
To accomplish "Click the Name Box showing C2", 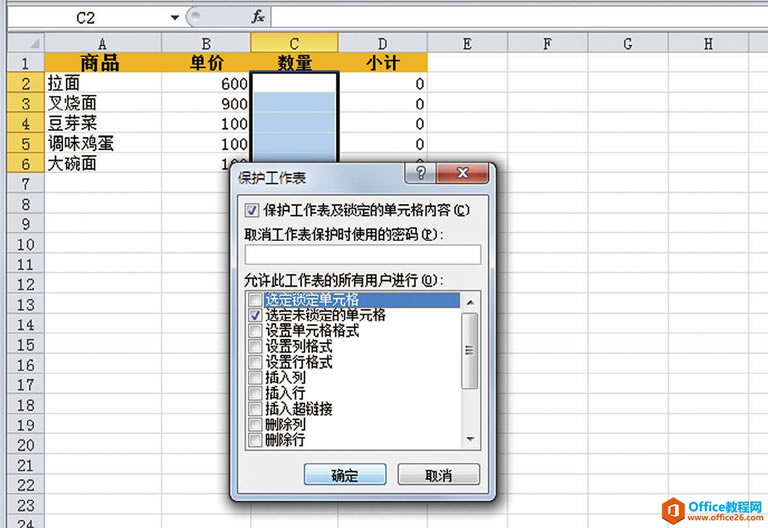I will tap(86, 18).
